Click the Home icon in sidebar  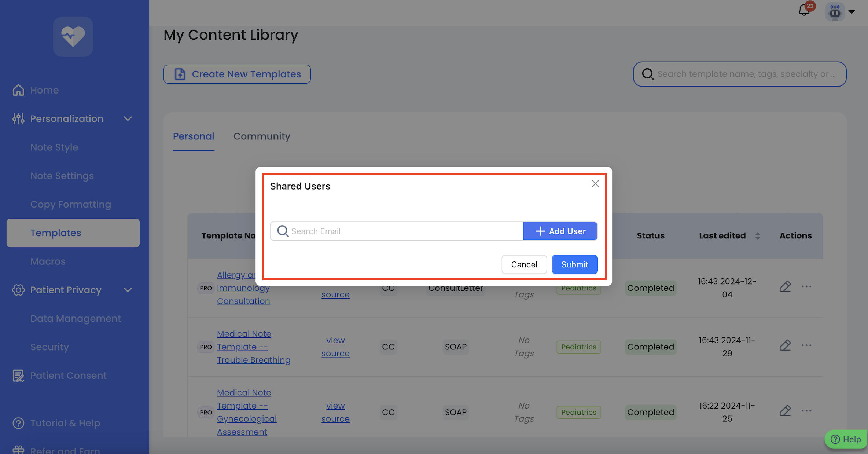[x=18, y=90]
